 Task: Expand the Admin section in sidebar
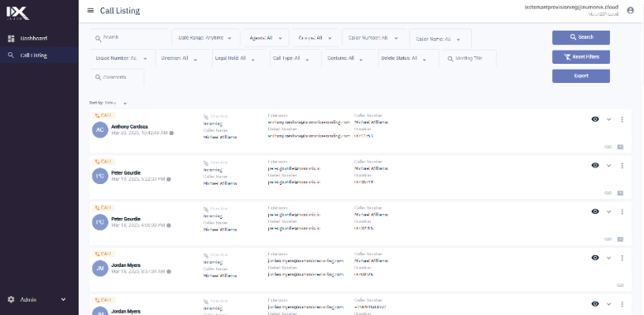tap(63, 299)
